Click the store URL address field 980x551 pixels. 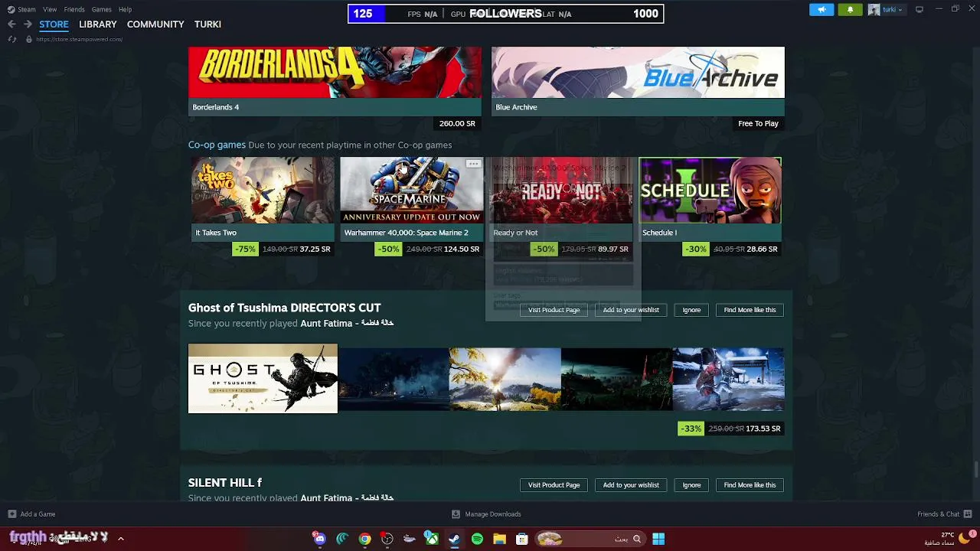(79, 39)
